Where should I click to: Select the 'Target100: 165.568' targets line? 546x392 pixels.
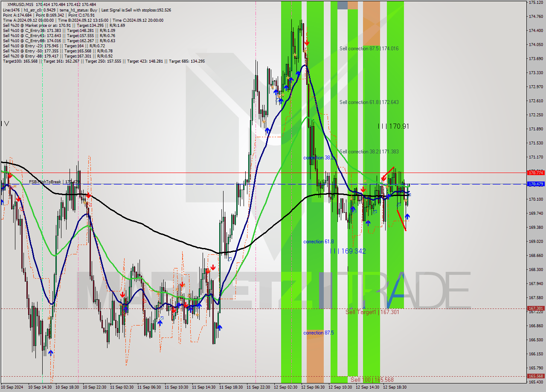coord(104,61)
